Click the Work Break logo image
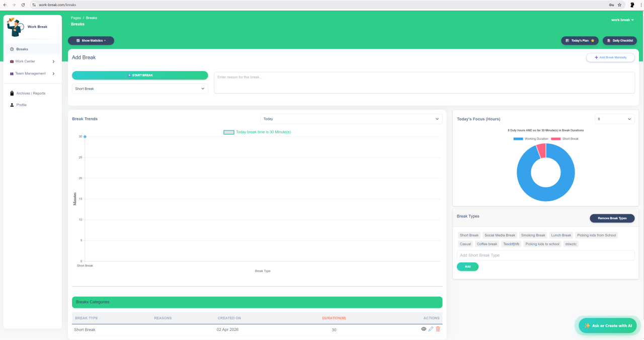644x340 pixels. click(15, 27)
